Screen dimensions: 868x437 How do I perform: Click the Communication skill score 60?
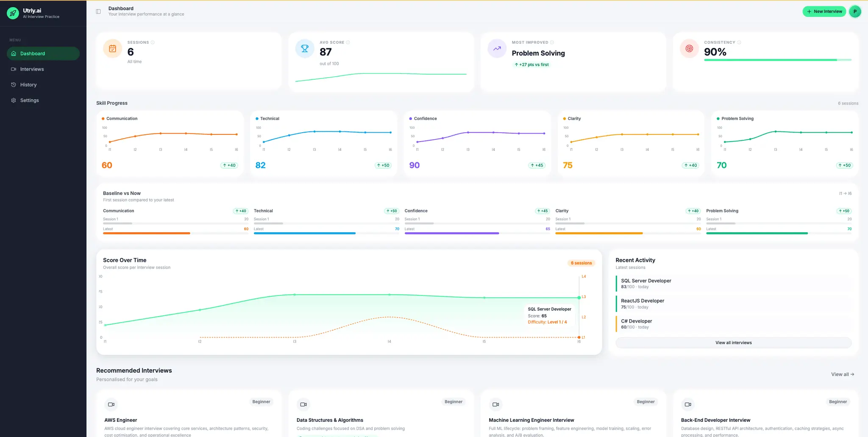click(107, 165)
